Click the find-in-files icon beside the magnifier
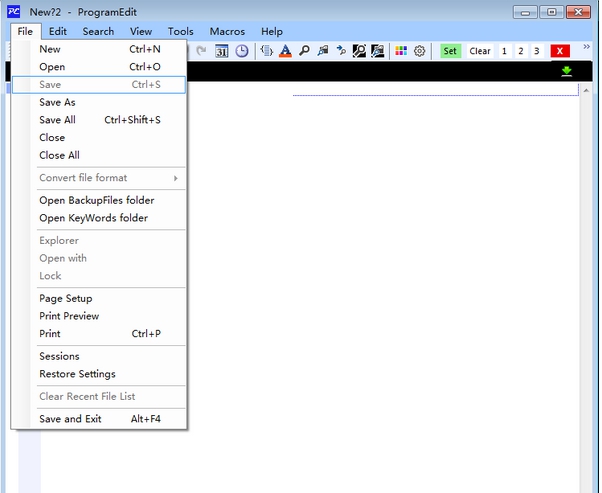Image resolution: width=602 pixels, height=493 pixels. point(322,51)
